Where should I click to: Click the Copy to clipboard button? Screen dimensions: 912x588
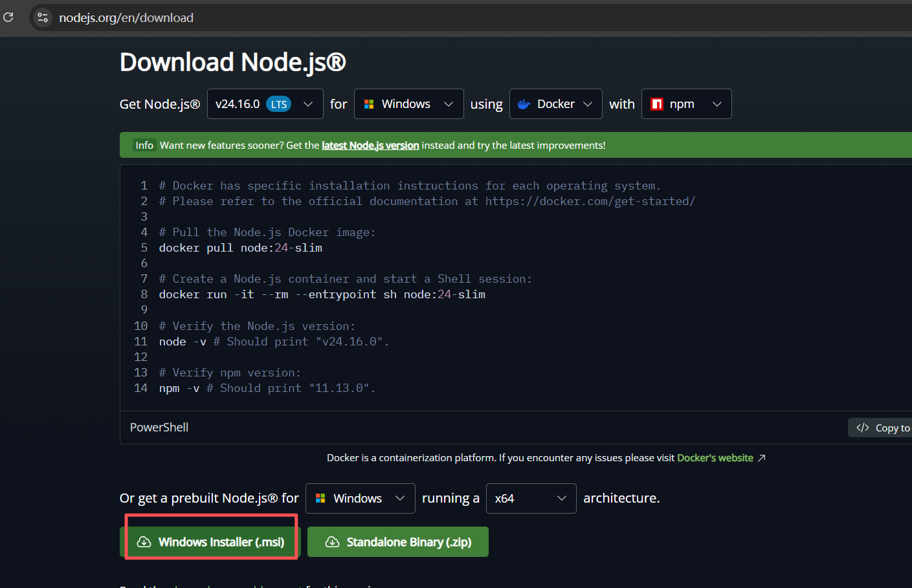click(x=880, y=428)
